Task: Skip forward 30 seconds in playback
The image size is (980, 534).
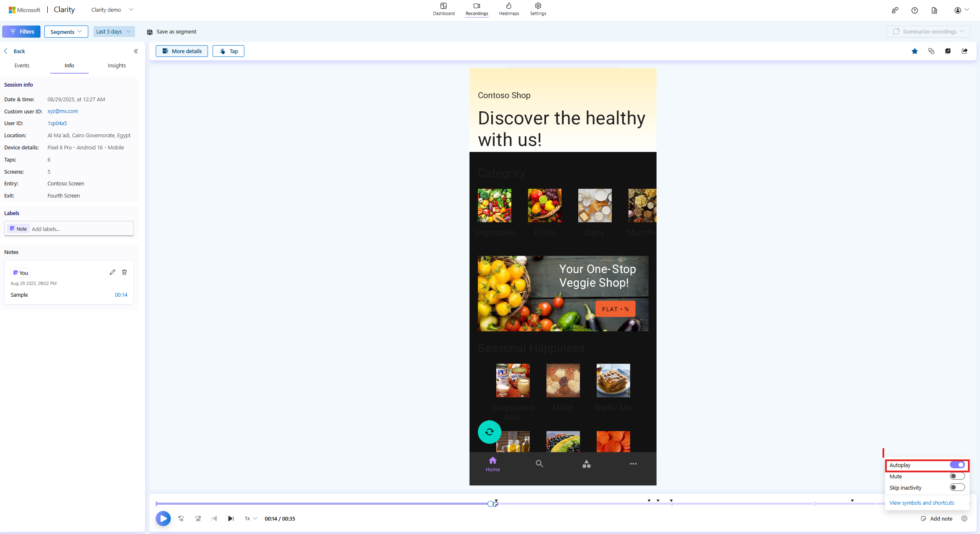Action: pyautogui.click(x=198, y=518)
